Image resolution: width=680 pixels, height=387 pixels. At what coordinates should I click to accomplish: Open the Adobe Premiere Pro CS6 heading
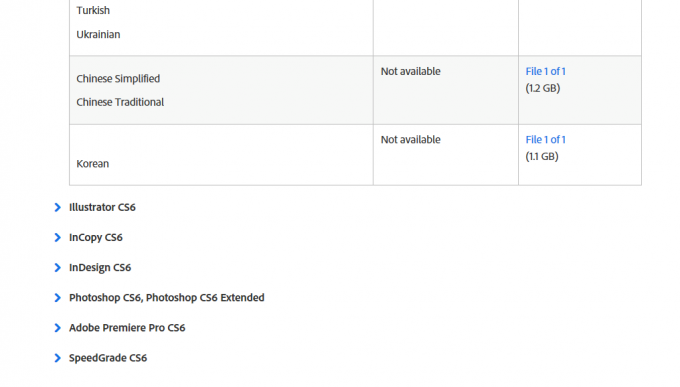127,328
